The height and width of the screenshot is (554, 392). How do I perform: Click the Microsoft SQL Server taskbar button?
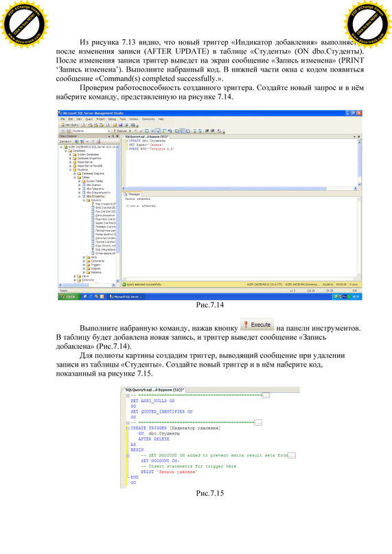pos(126,297)
